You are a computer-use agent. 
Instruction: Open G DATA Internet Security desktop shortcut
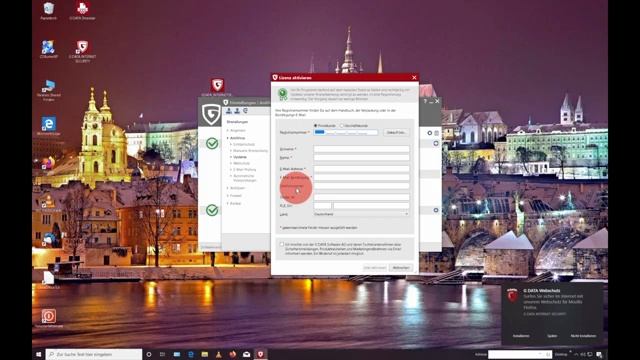coord(82,51)
